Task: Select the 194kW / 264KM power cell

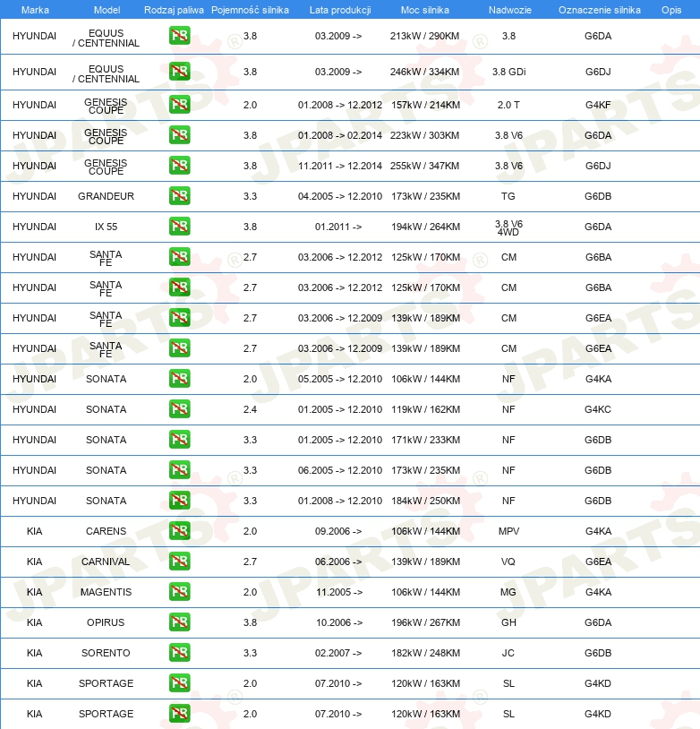Action: point(425,227)
